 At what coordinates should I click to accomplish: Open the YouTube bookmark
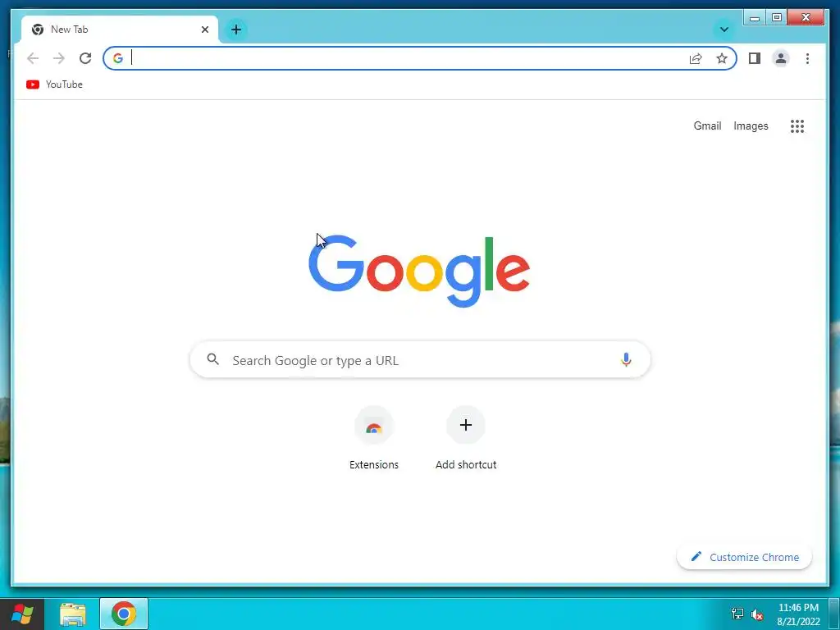(55, 84)
